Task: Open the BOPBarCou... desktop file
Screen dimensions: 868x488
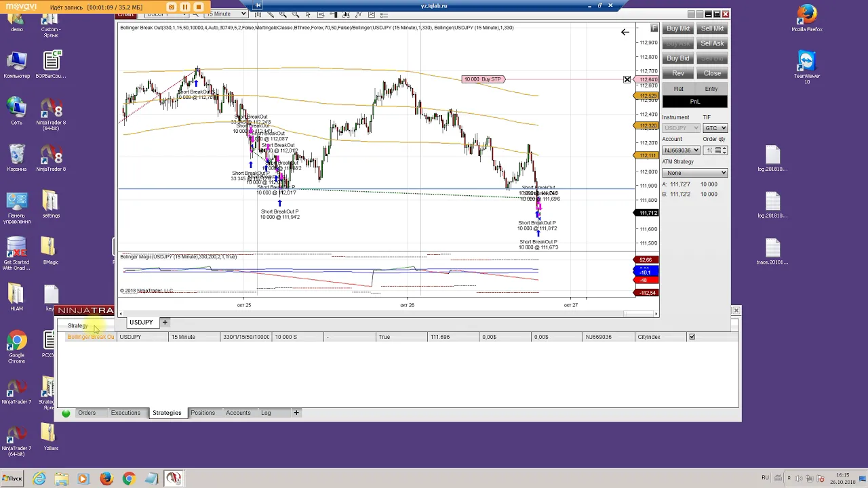Action: 51,64
